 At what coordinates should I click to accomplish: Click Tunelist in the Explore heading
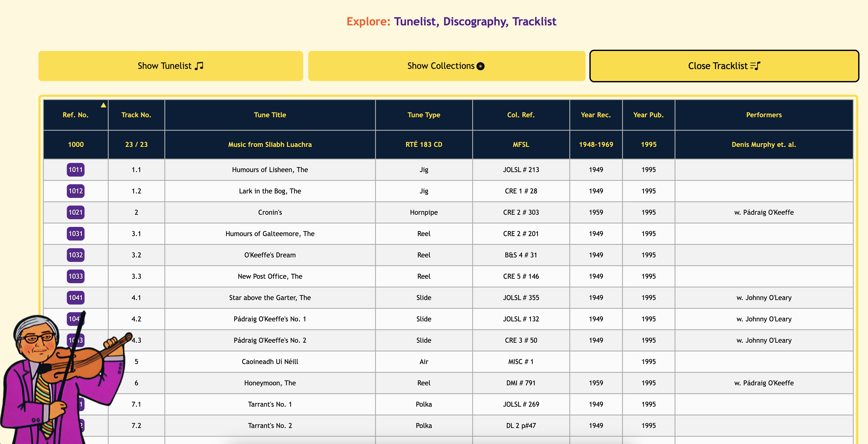[x=415, y=22]
